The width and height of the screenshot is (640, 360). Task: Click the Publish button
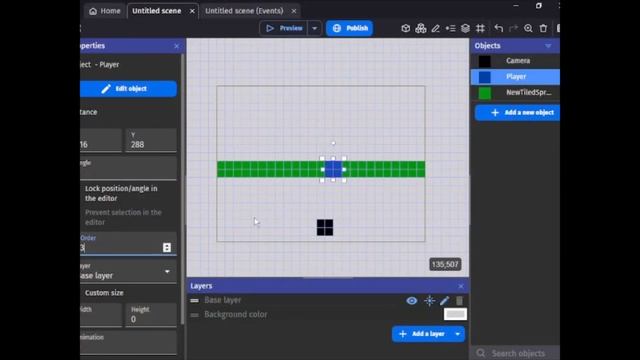pos(349,28)
